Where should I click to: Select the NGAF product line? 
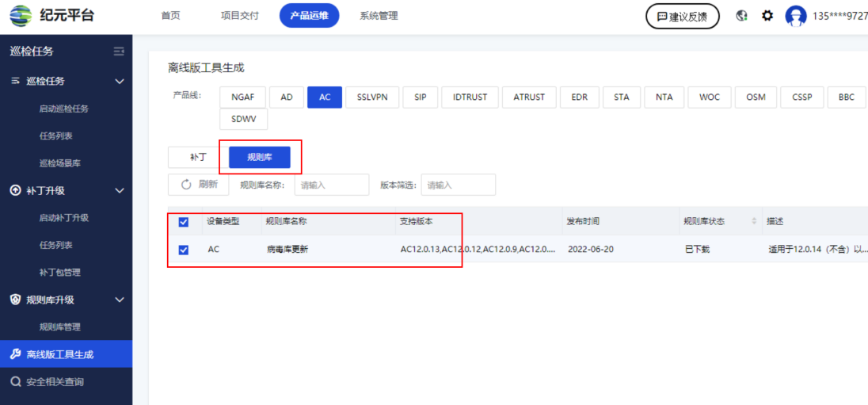(x=242, y=97)
